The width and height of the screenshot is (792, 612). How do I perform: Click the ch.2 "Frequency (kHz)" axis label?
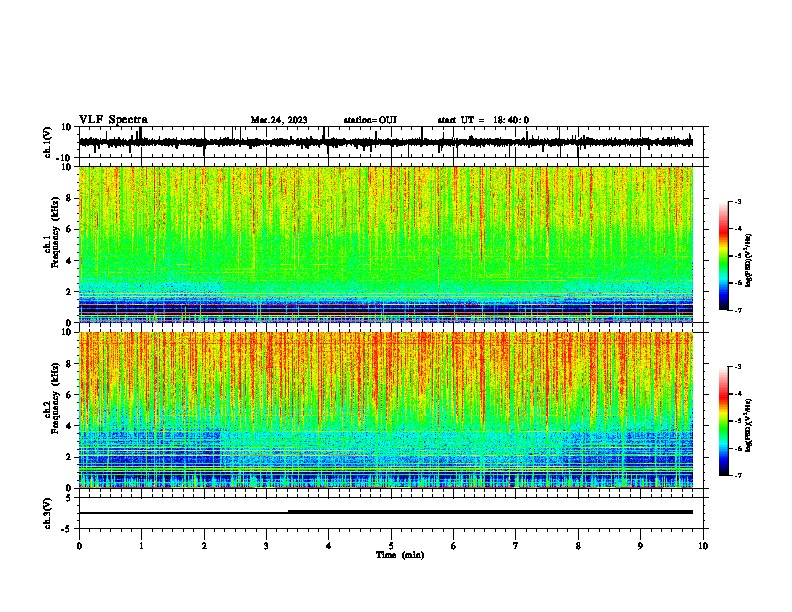55,398
